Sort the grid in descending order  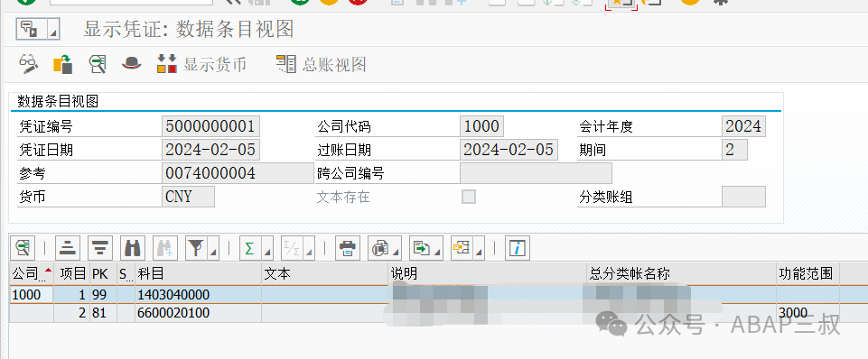[x=100, y=248]
